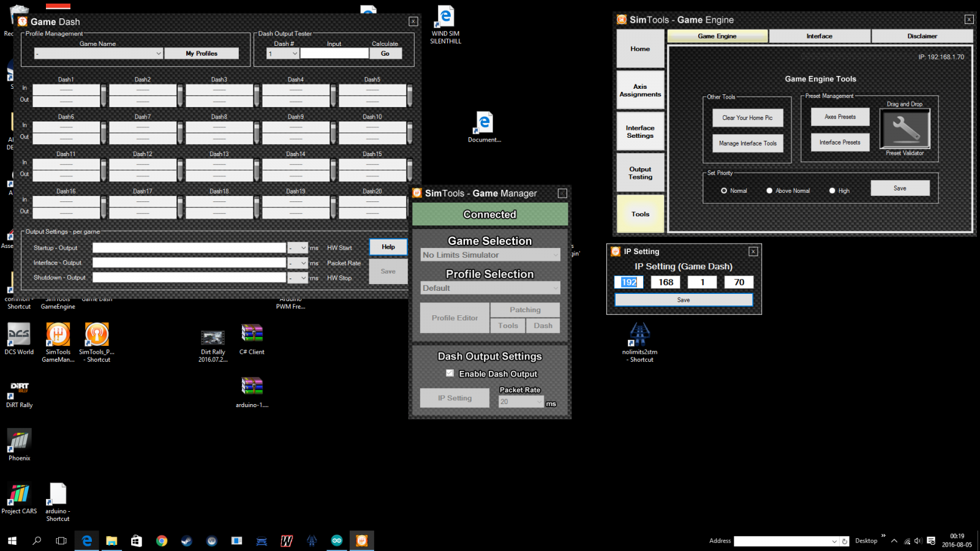Click the Help button in Game Dash
980x551 pixels.
point(388,247)
